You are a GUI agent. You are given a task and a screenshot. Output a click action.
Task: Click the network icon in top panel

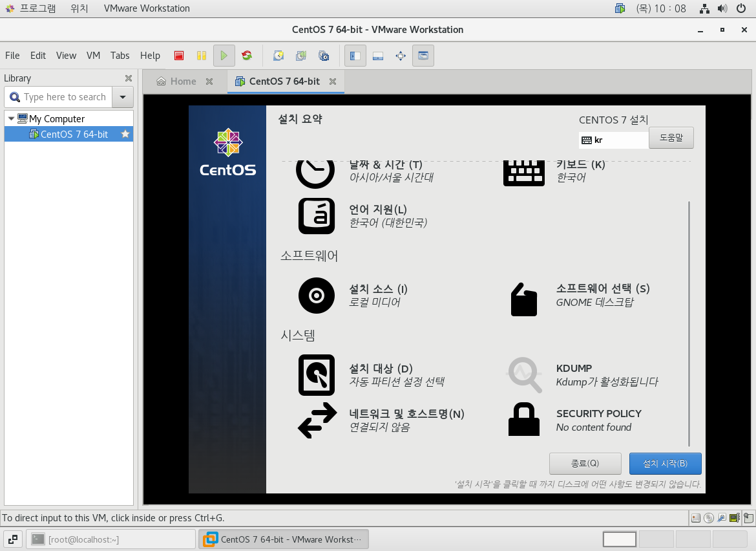(705, 8)
